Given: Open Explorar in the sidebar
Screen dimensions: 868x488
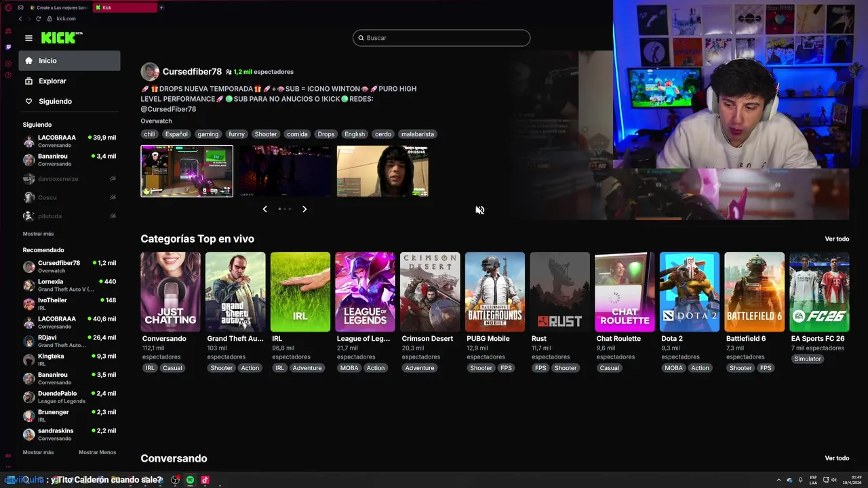Looking at the screenshot, I should coord(70,81).
